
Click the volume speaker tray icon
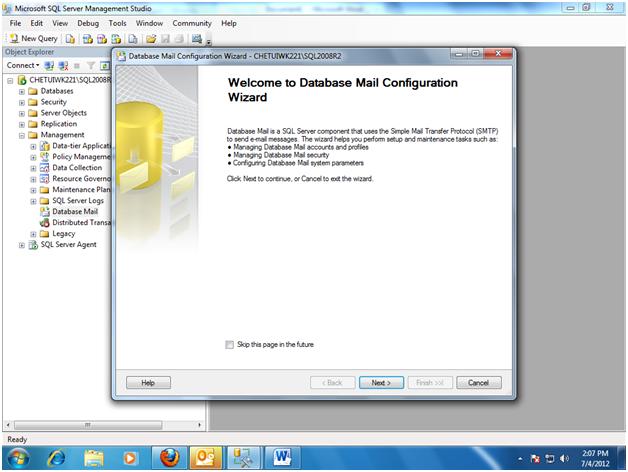pyautogui.click(x=564, y=459)
